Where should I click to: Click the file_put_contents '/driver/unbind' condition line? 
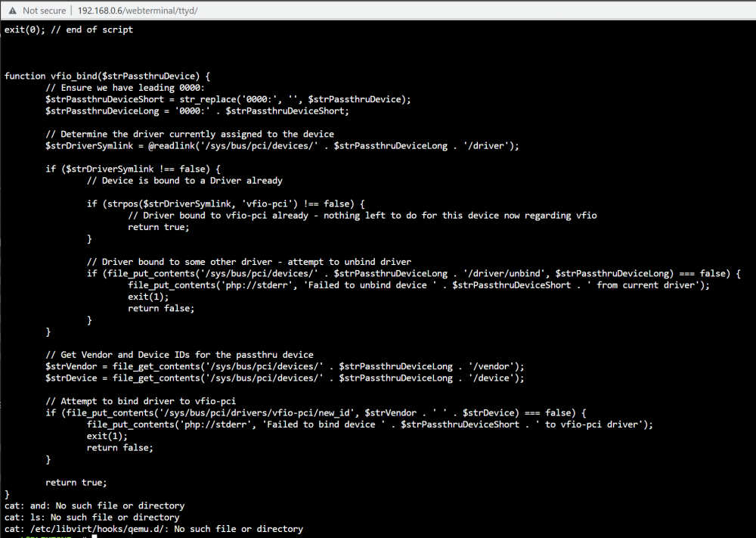[414, 273]
